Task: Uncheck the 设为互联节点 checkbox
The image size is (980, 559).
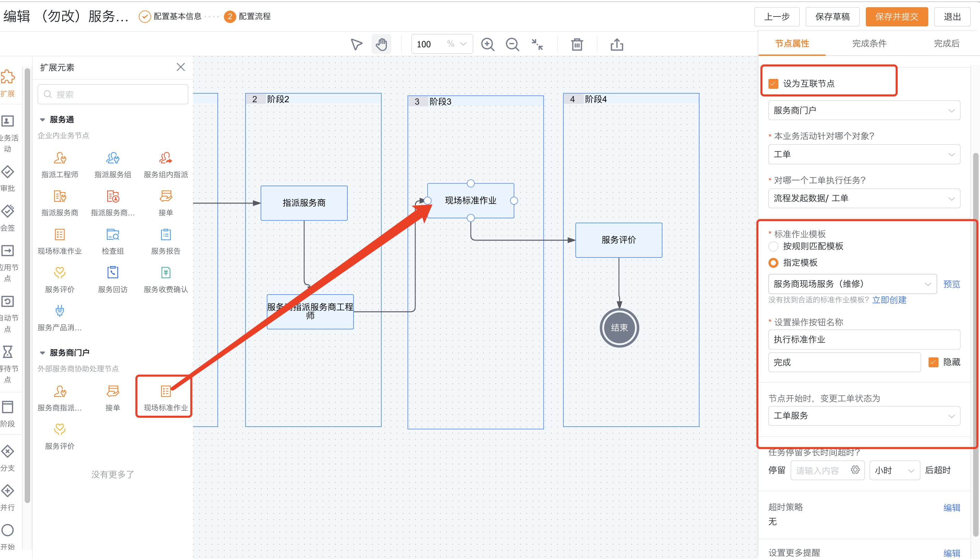Action: [x=773, y=84]
